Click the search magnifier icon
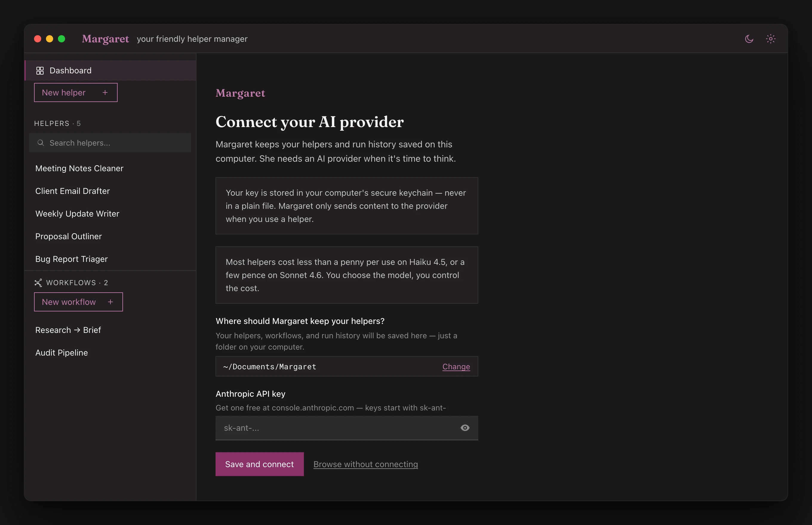 [41, 143]
